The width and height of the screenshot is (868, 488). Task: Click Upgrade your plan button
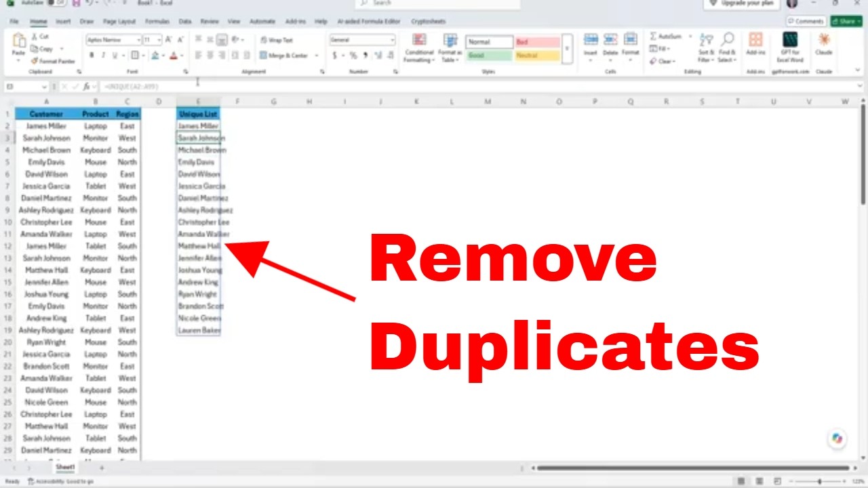click(741, 3)
